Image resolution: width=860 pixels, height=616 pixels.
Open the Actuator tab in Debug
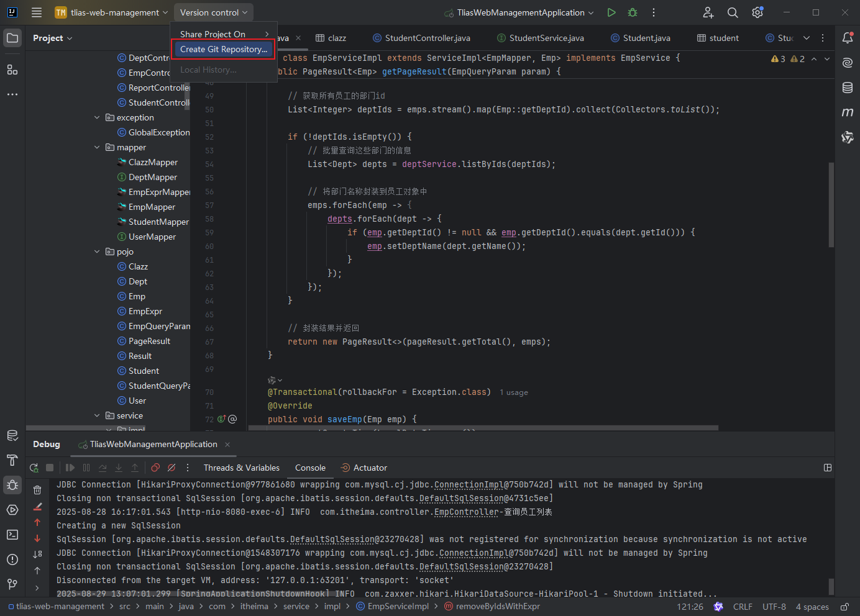click(364, 468)
